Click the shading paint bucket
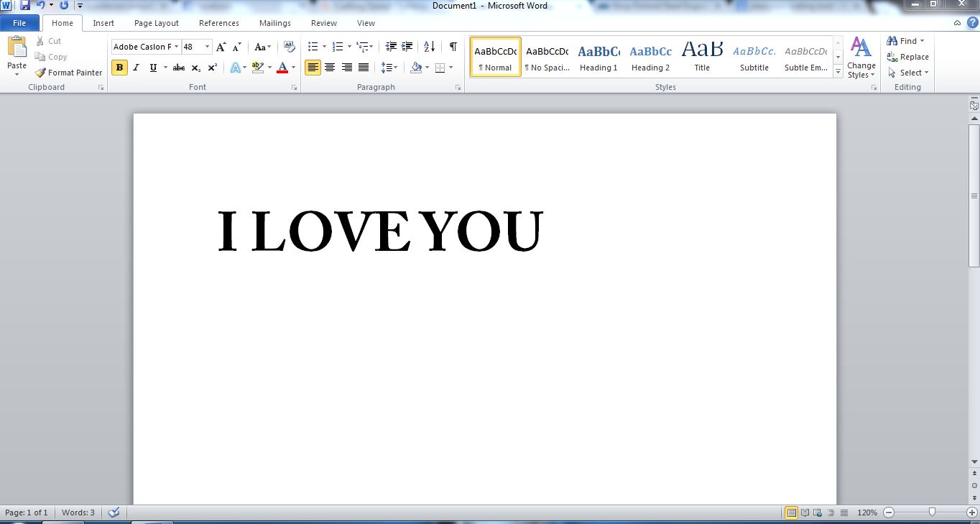 (416, 68)
